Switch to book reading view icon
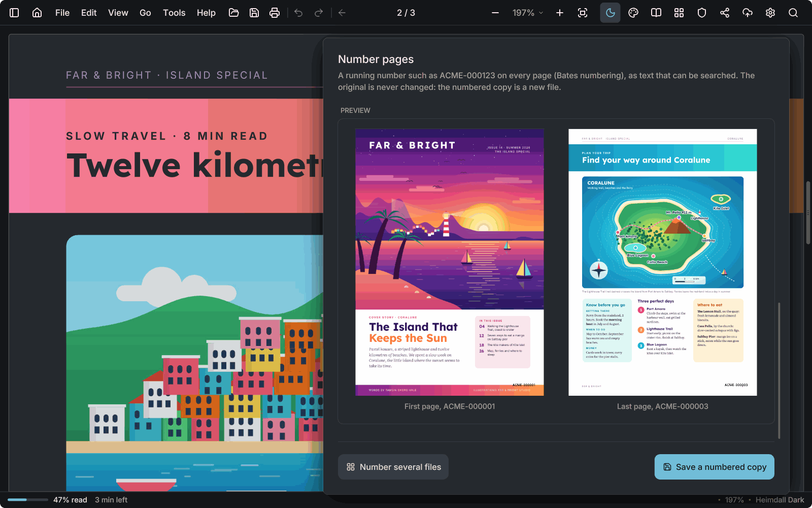The height and width of the screenshot is (508, 812). coord(656,13)
